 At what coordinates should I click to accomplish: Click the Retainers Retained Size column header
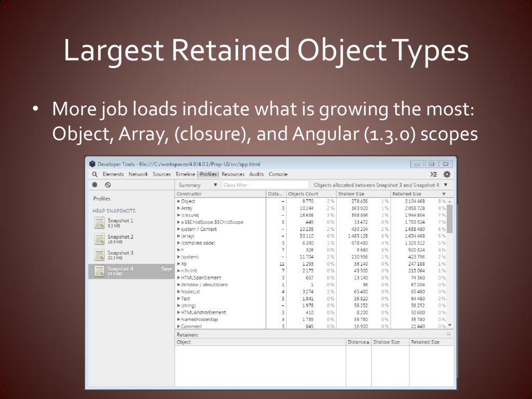point(432,342)
